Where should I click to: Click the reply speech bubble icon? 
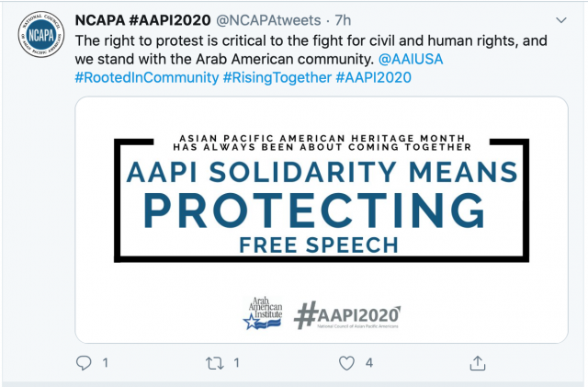[84, 363]
